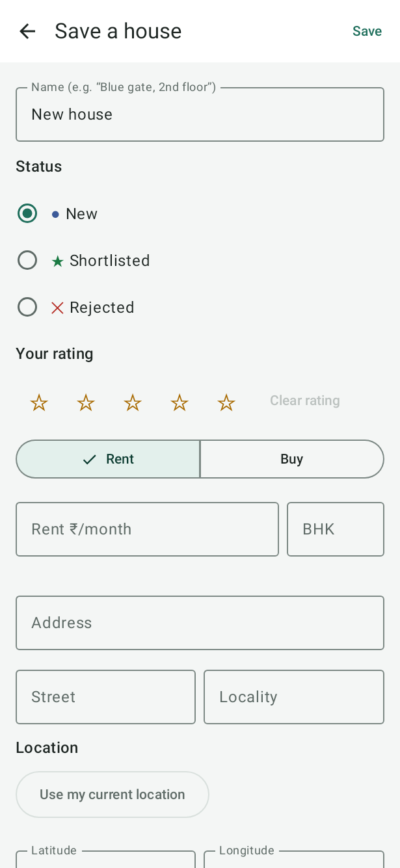The height and width of the screenshot is (868, 400).
Task: Focus the Street field
Action: [x=105, y=697]
